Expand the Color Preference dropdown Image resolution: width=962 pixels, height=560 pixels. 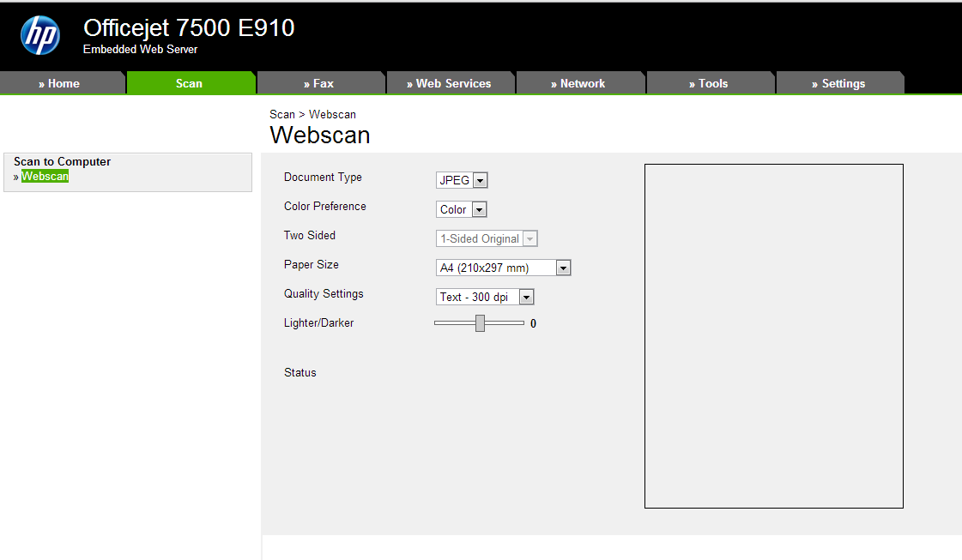462,210
